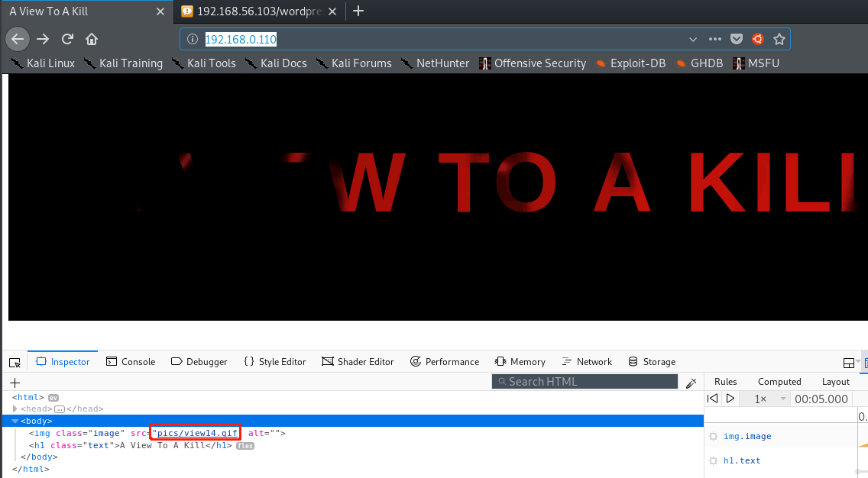Switch to the Computed sidebar tab
The height and width of the screenshot is (478, 868).
point(779,381)
